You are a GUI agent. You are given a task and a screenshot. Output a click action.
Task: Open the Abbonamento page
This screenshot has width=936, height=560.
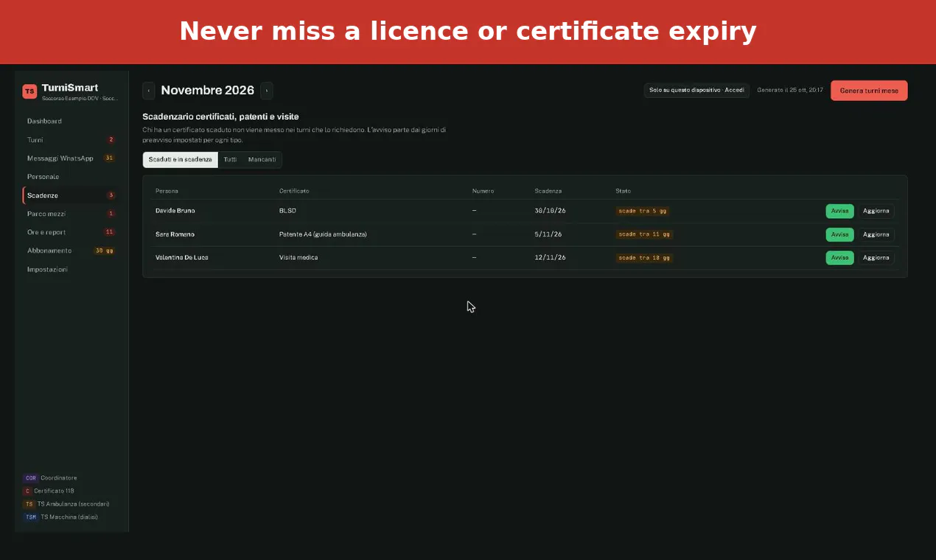[x=70, y=251]
